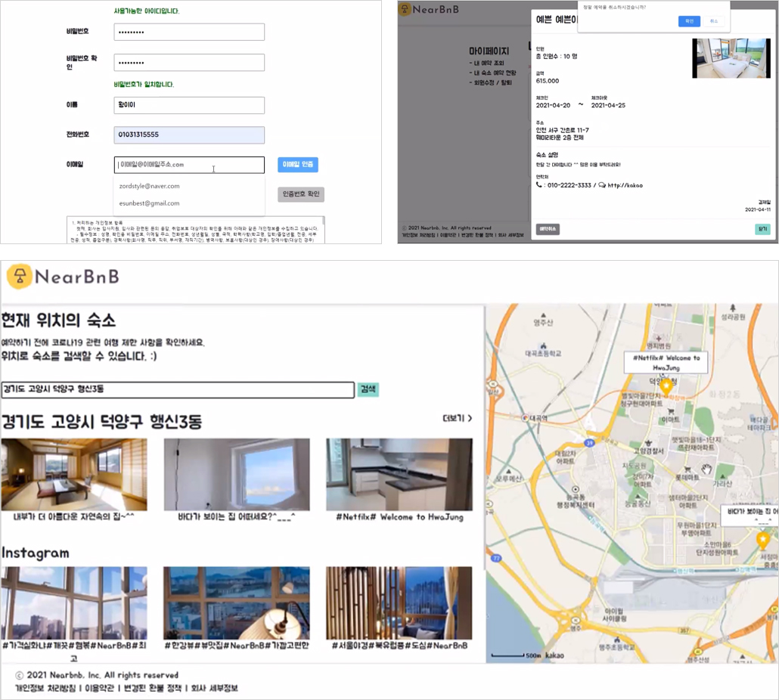779x700 pixels.
Task: Click the chat icon before the kakao link
Action: click(x=601, y=185)
